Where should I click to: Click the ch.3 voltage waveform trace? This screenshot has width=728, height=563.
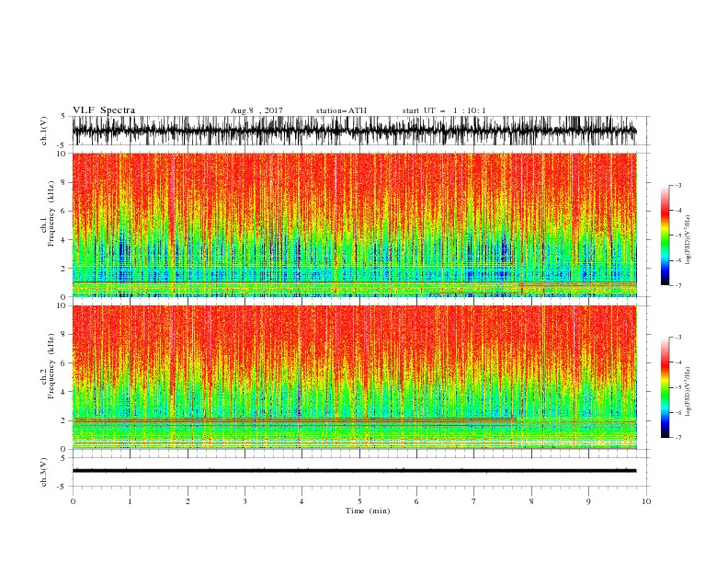tap(354, 471)
